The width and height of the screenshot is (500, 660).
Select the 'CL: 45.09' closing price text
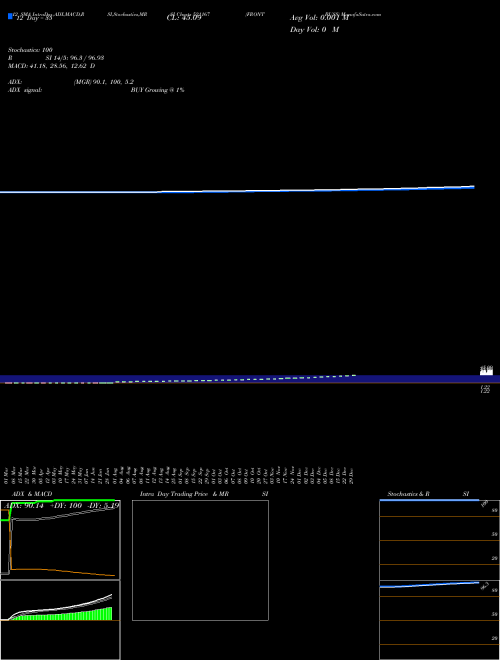[x=184, y=18]
